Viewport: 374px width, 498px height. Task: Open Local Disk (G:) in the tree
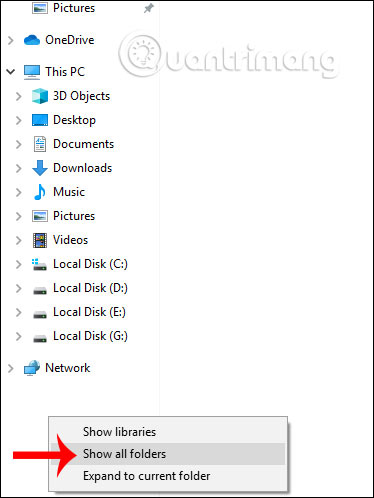90,336
